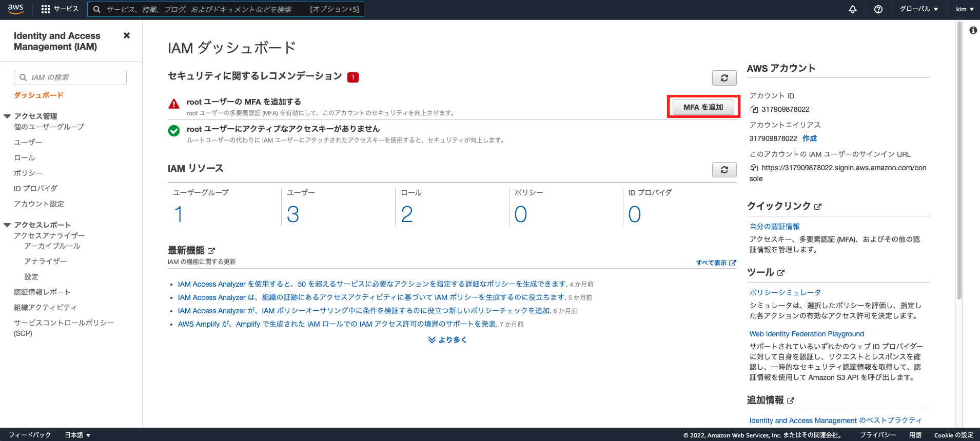Expand より多く updates
Viewport: 980px width, 441px height.
pos(447,339)
